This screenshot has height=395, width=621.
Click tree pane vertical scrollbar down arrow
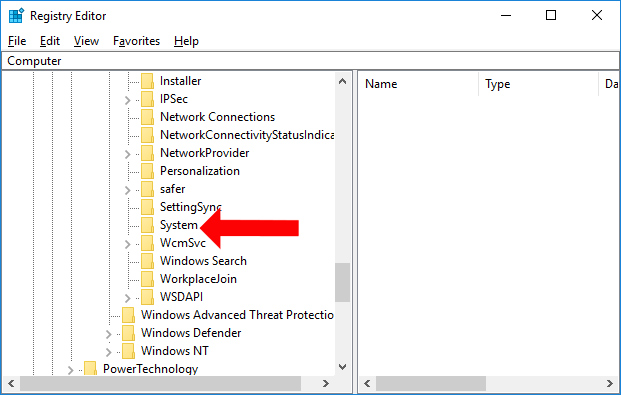pos(343,367)
